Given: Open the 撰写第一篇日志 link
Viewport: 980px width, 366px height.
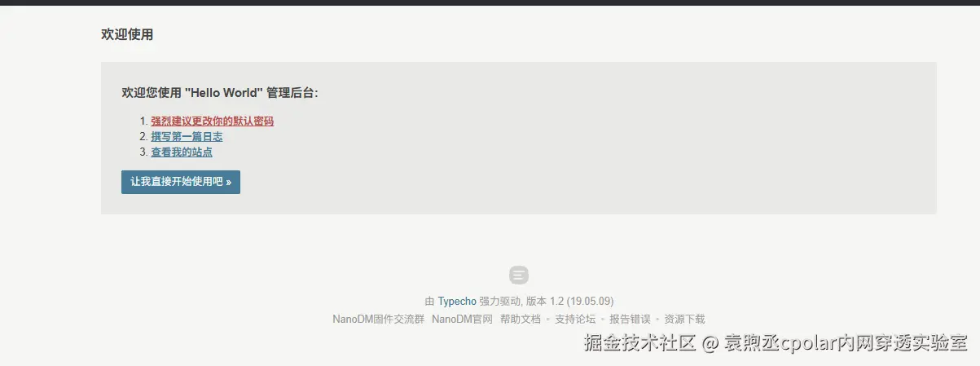Looking at the screenshot, I should (187, 136).
